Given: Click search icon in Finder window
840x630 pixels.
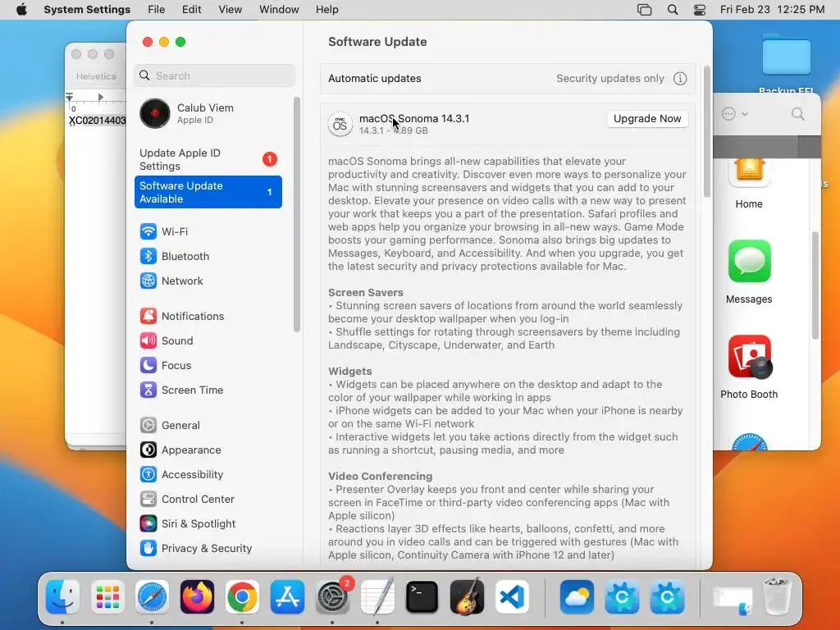Looking at the screenshot, I should 797,114.
